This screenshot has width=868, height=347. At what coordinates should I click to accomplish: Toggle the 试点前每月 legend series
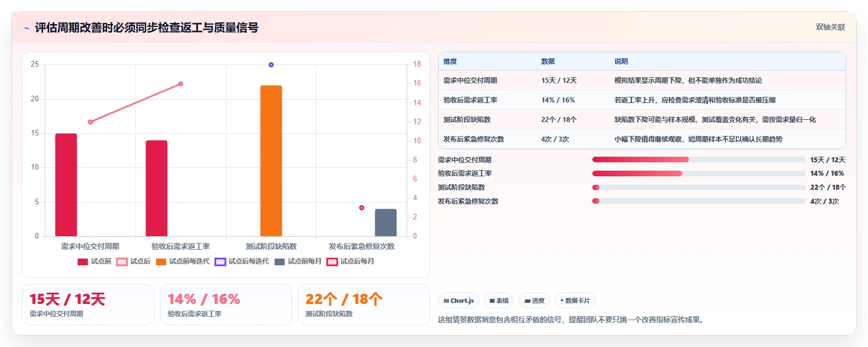click(298, 261)
